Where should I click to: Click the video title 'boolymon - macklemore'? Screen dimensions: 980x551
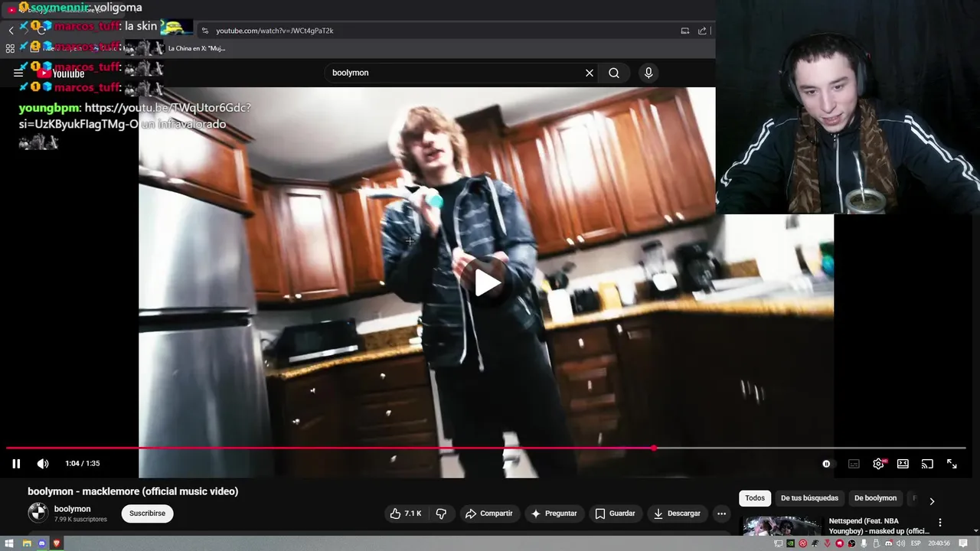coord(133,491)
